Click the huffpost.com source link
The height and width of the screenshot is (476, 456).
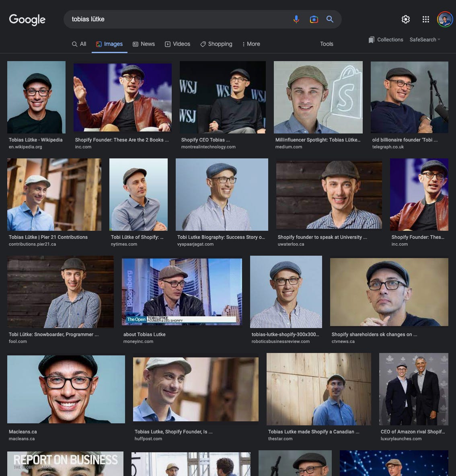click(148, 439)
